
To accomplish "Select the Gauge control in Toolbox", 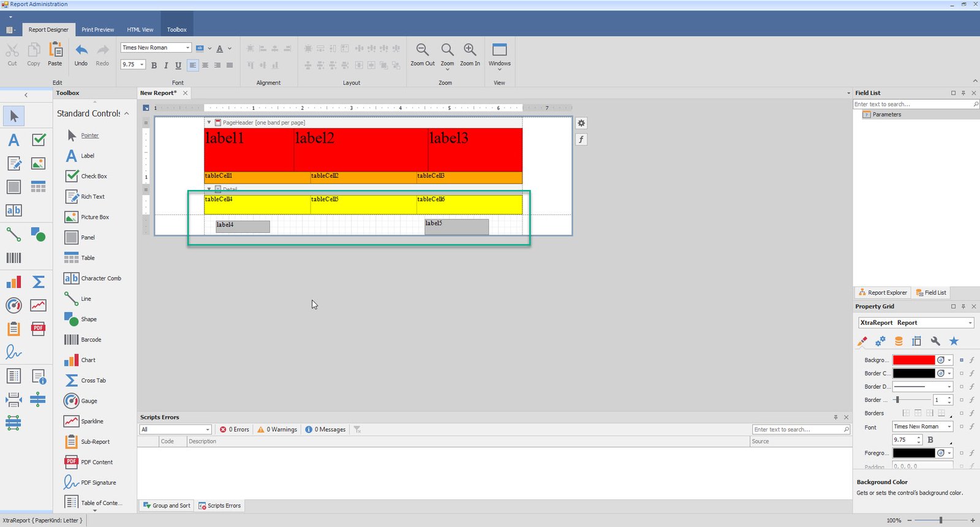I will [89, 401].
